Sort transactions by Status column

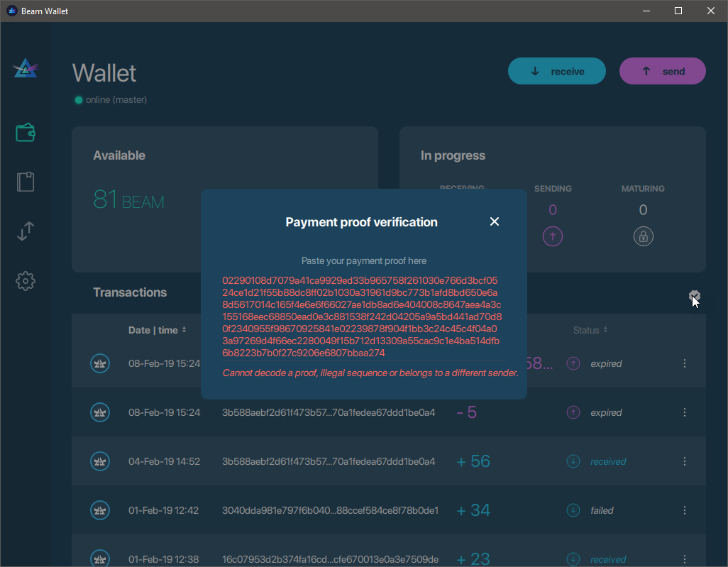click(x=589, y=330)
